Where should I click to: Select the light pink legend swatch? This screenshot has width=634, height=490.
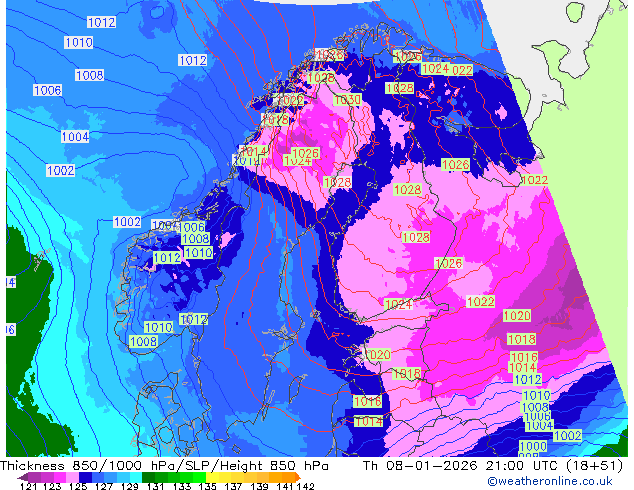(x=72, y=477)
